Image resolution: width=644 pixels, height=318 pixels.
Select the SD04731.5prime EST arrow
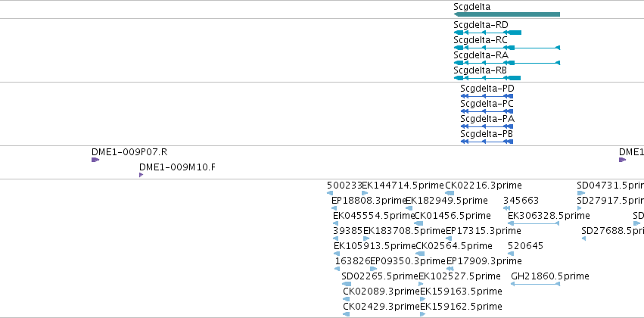pyautogui.click(x=580, y=193)
